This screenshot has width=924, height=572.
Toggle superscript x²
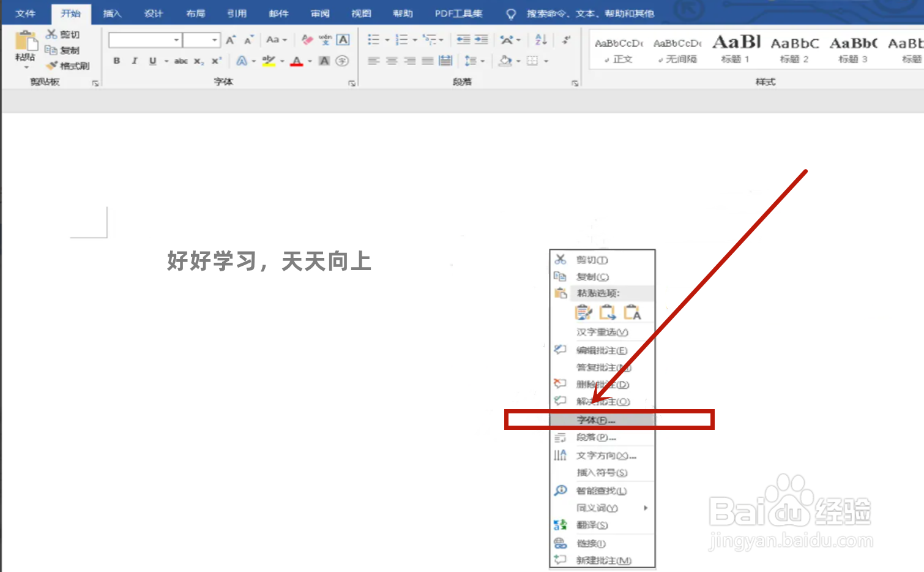pos(216,61)
